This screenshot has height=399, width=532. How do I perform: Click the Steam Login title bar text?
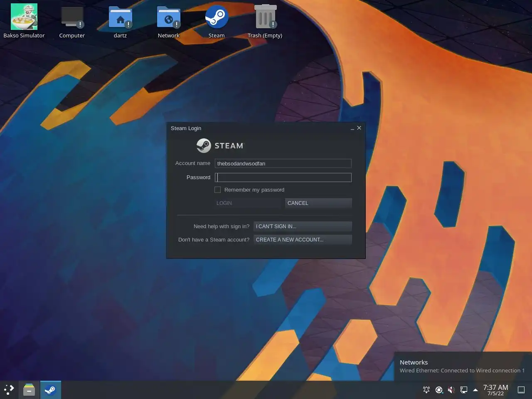pyautogui.click(x=186, y=128)
